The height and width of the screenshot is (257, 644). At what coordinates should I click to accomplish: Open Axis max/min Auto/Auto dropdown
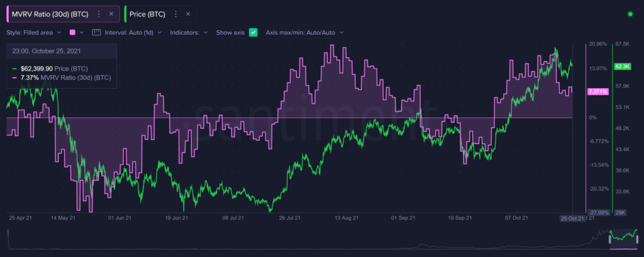(x=304, y=32)
